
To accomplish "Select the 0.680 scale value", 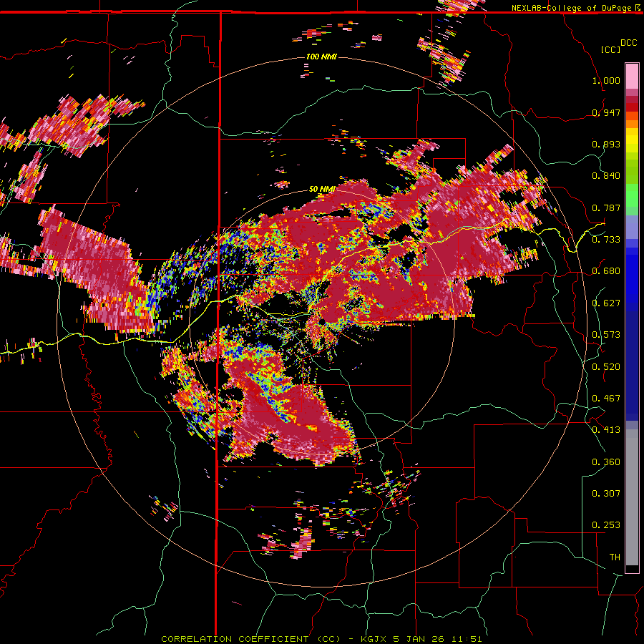I will [606, 271].
